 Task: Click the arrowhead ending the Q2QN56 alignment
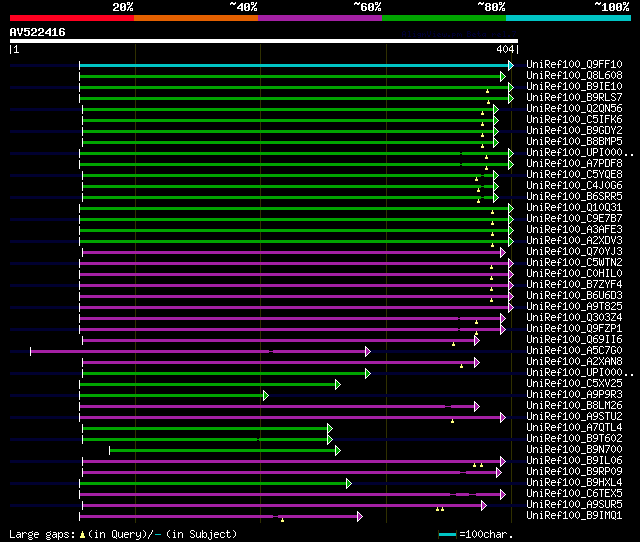[x=496, y=109]
